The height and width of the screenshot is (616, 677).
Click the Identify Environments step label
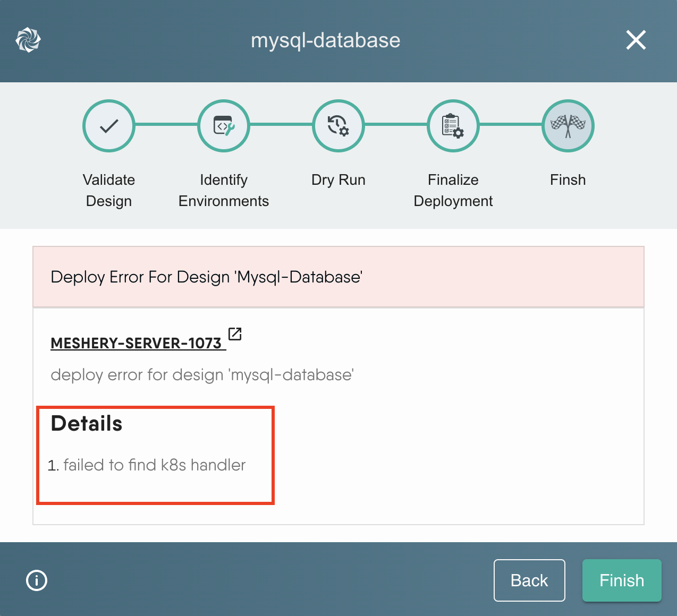tap(224, 190)
